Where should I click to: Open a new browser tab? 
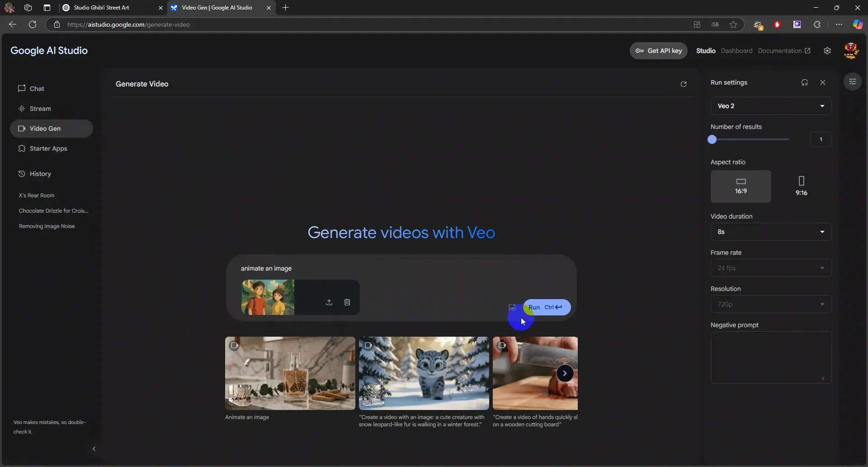click(285, 8)
